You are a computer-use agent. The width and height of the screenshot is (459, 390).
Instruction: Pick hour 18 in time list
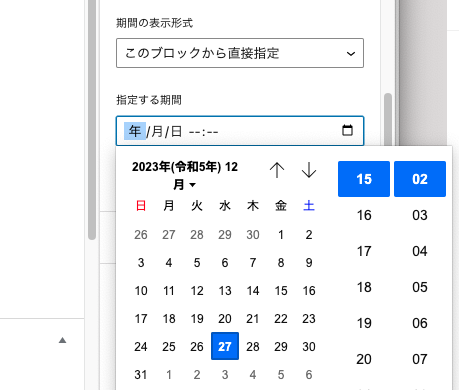364,287
